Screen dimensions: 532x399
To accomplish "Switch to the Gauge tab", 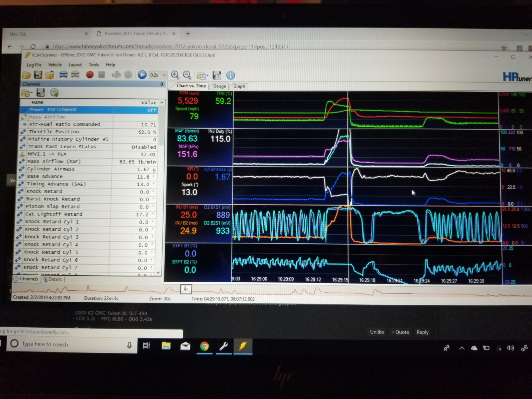I will (219, 86).
